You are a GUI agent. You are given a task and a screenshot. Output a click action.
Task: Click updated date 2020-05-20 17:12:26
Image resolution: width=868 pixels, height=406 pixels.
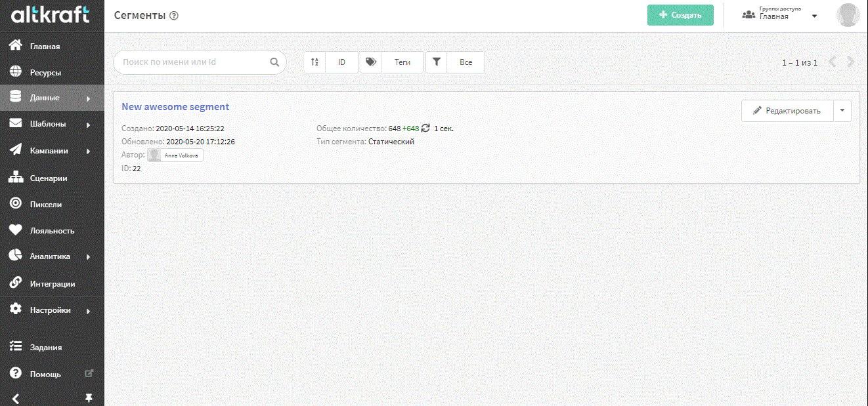[x=200, y=142]
